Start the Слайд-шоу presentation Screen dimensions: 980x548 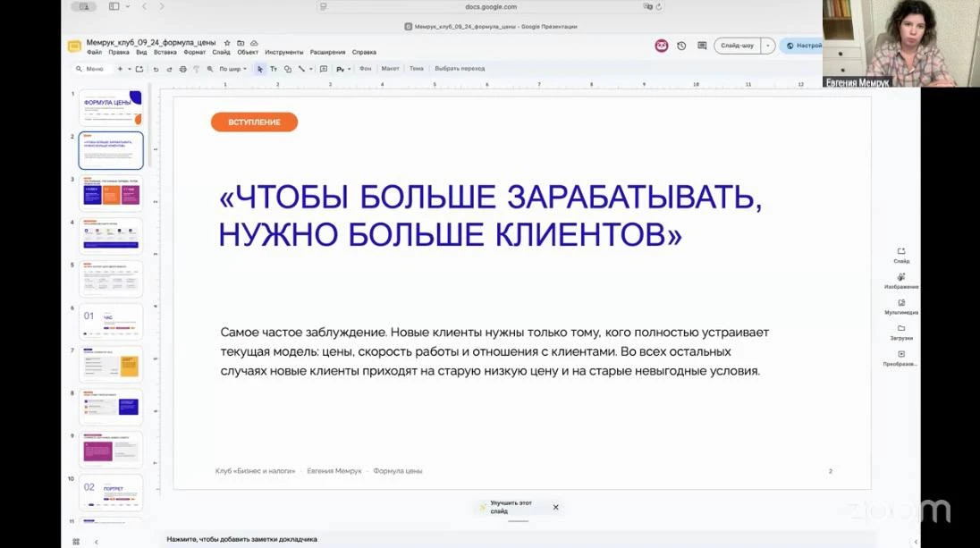click(x=738, y=46)
